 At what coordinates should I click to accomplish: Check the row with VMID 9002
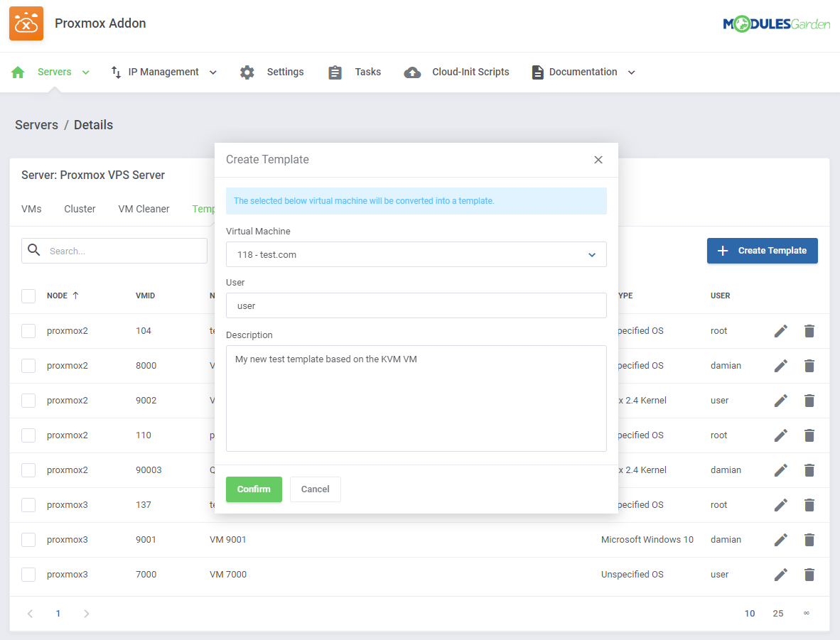click(28, 401)
